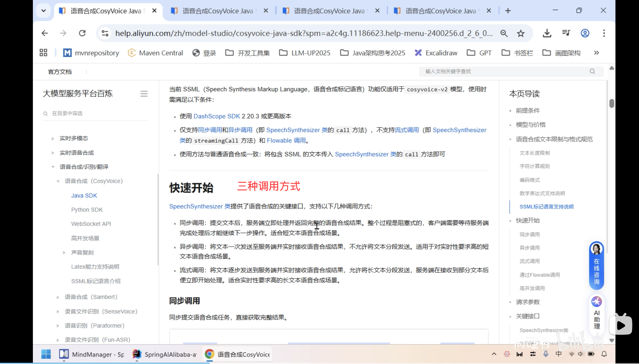Toggle the bookmark star for this page
This screenshot has width=639, height=364.
click(x=521, y=33)
